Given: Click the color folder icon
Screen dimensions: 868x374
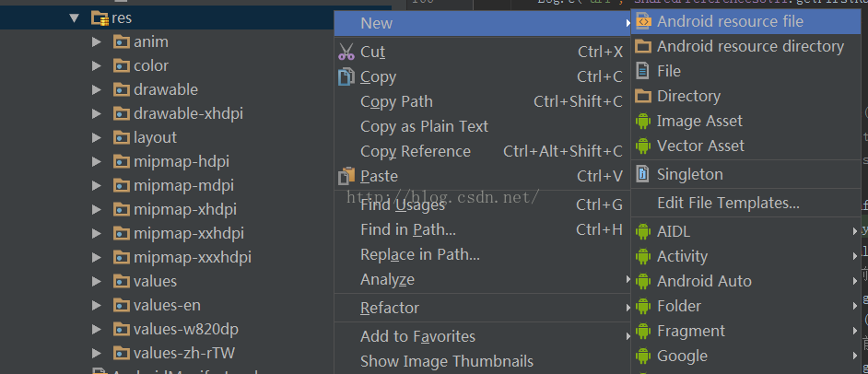Looking at the screenshot, I should click(122, 65).
